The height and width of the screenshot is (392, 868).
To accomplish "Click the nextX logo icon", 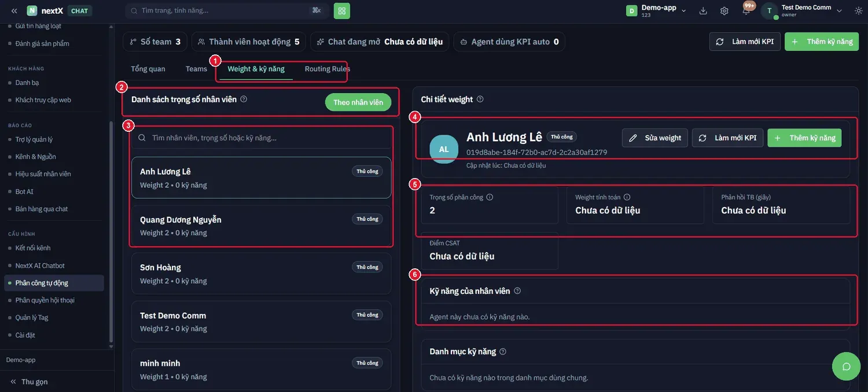I will [32, 11].
